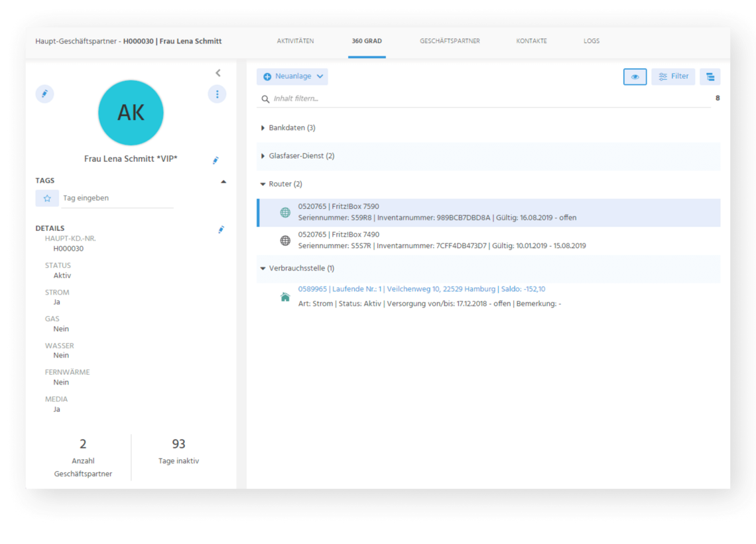Toggle the eye visibility button
This screenshot has height=544, width=756.
[635, 77]
